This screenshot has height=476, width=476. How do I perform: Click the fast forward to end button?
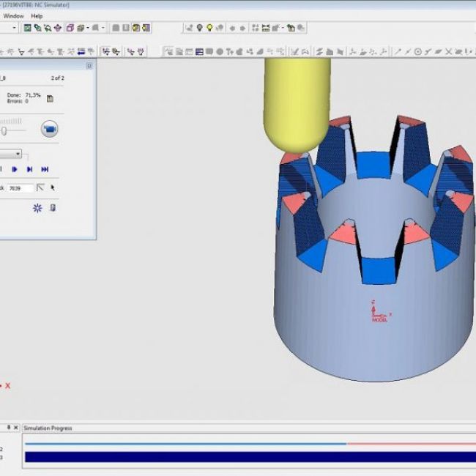pos(45,169)
